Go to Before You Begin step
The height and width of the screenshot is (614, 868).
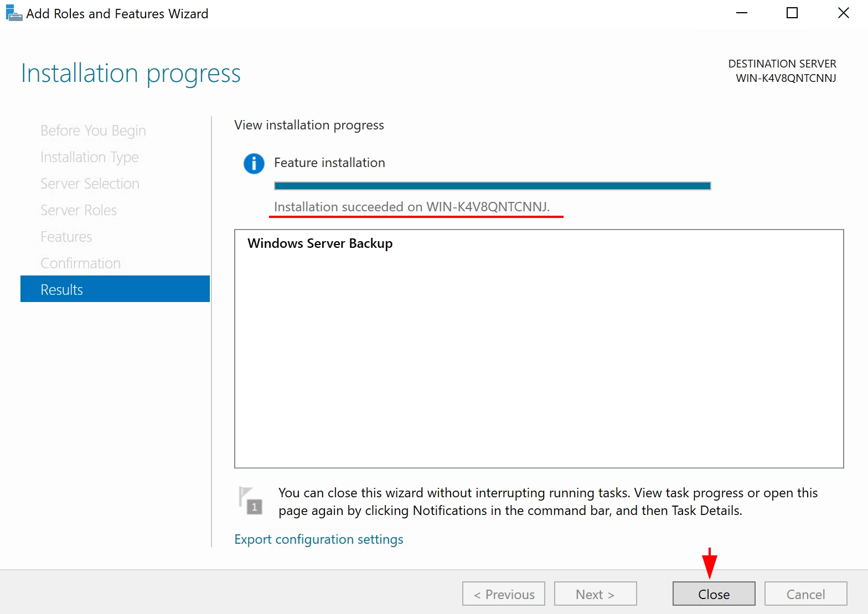93,131
